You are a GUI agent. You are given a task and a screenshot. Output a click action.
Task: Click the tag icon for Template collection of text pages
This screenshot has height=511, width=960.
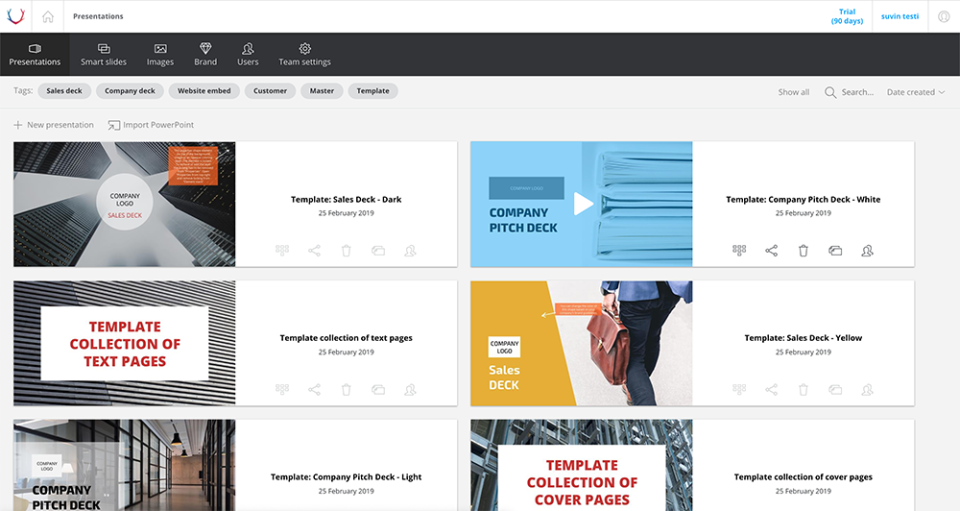coord(378,389)
